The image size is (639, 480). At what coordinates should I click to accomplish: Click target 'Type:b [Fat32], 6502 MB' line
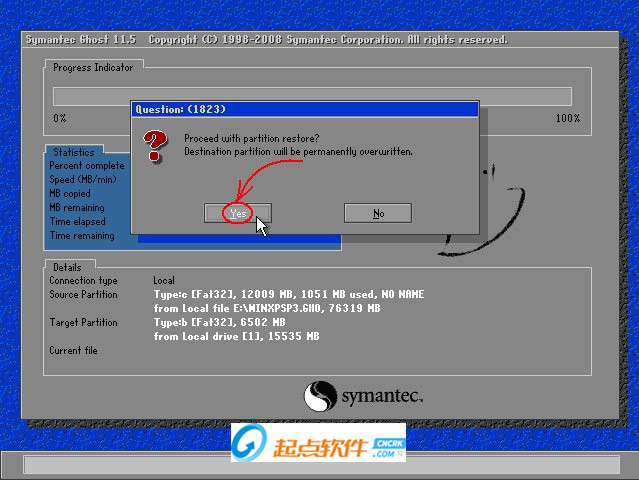coord(219,322)
